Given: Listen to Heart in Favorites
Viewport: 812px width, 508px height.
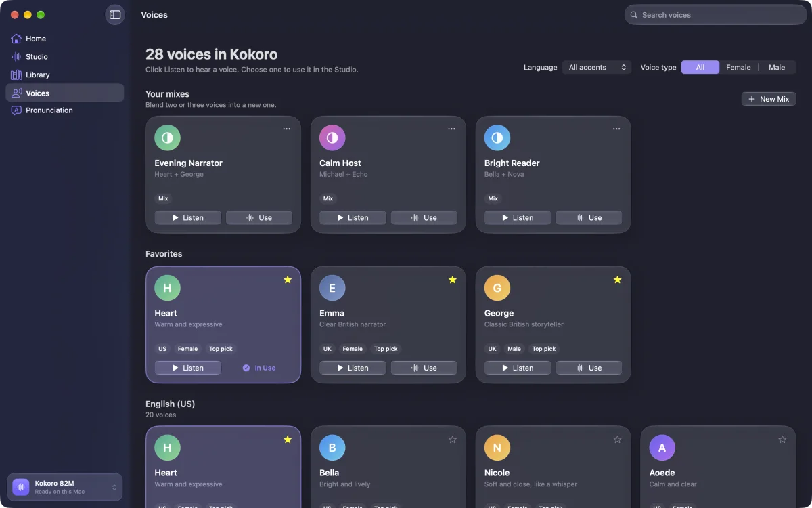Looking at the screenshot, I should (x=188, y=368).
